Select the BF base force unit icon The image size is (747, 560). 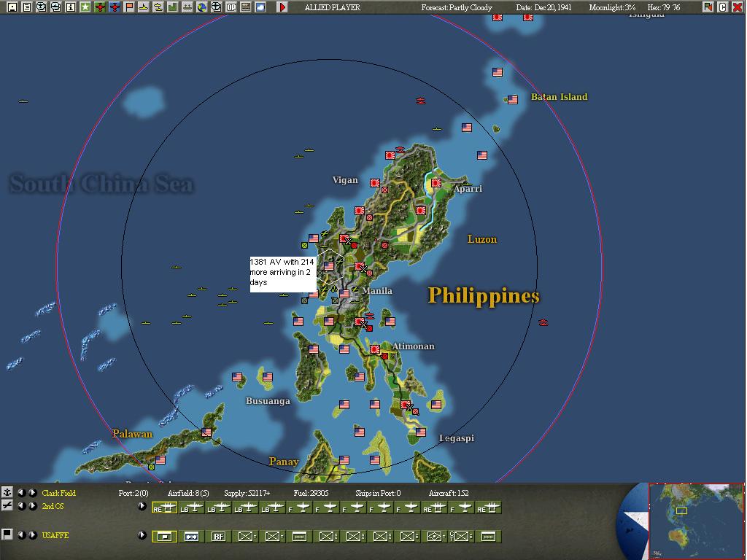[219, 537]
